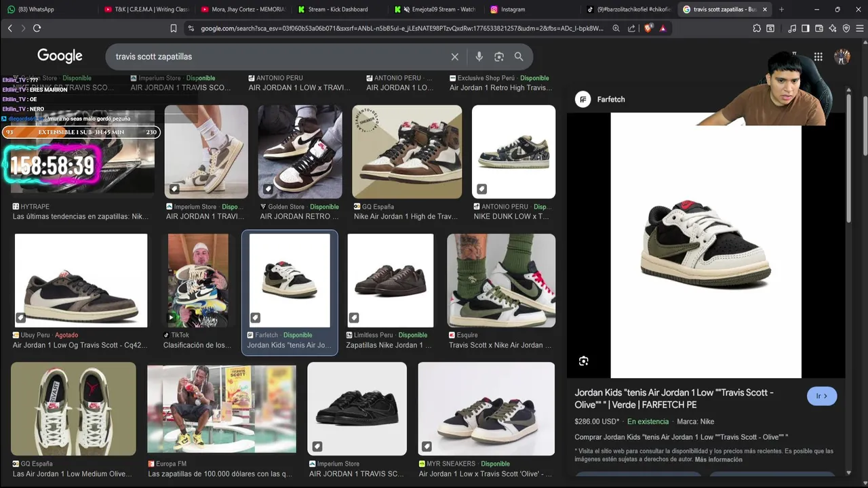Select the MYR Sneakers Olive shoe thumbnail
This screenshot has height=488, width=868.
(x=486, y=409)
